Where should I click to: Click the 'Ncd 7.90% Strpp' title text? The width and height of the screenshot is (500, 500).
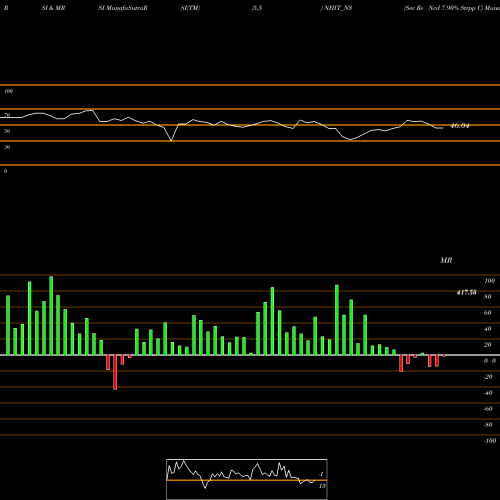(452, 8)
